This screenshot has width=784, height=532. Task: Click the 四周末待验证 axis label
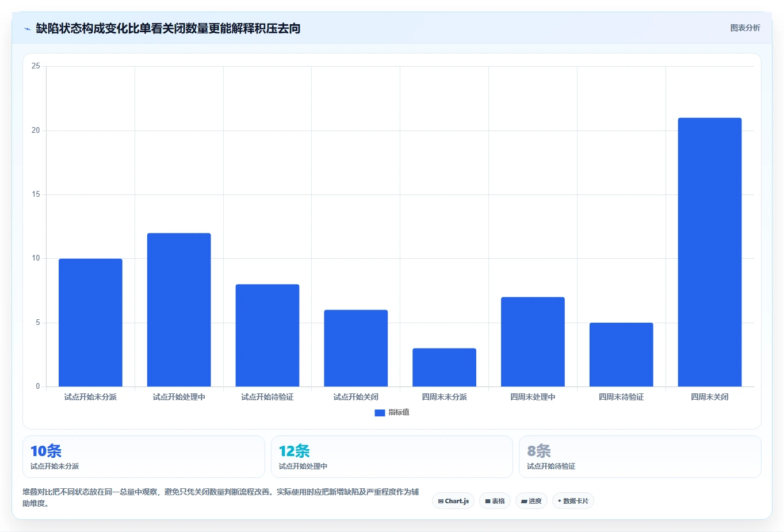coord(621,397)
